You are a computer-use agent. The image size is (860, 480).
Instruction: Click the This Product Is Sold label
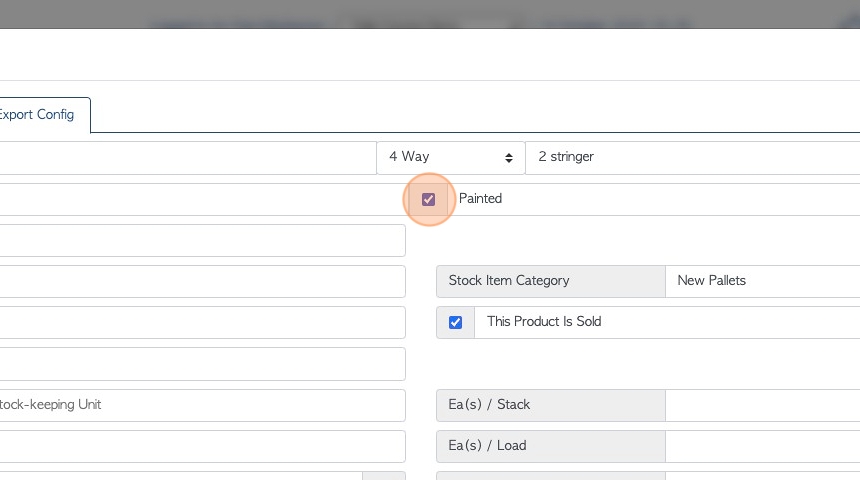[x=544, y=321]
